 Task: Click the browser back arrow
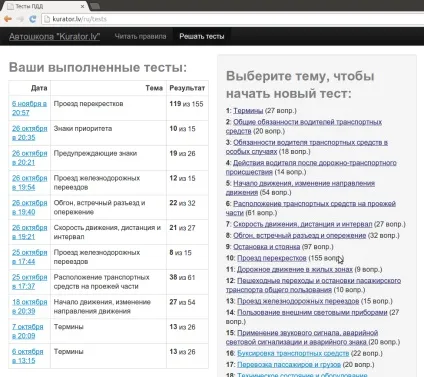click(8, 19)
